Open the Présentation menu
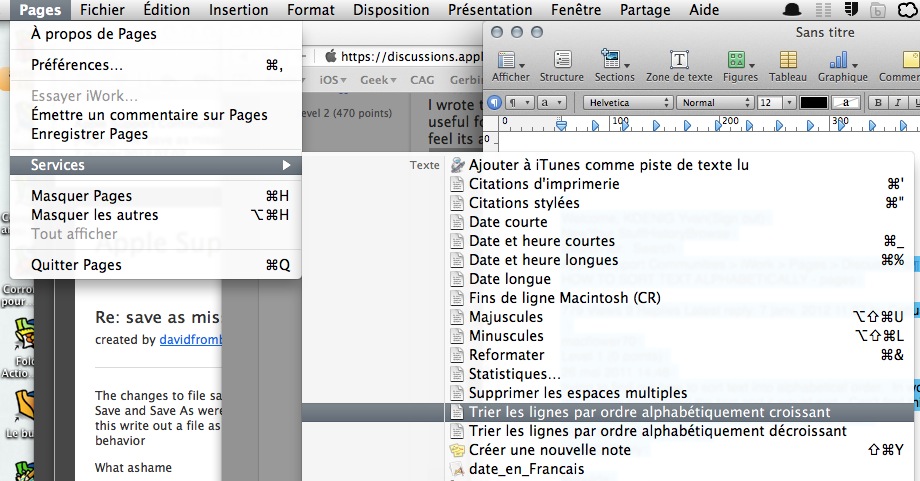 [490, 10]
